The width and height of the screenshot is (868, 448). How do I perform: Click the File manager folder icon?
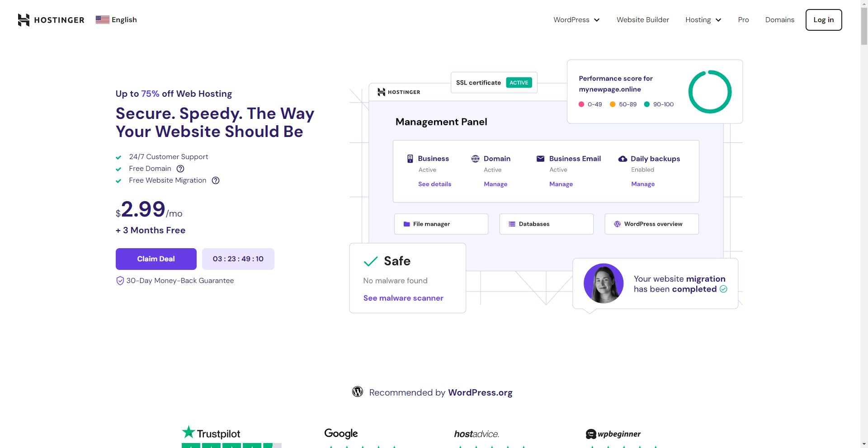pos(406,224)
